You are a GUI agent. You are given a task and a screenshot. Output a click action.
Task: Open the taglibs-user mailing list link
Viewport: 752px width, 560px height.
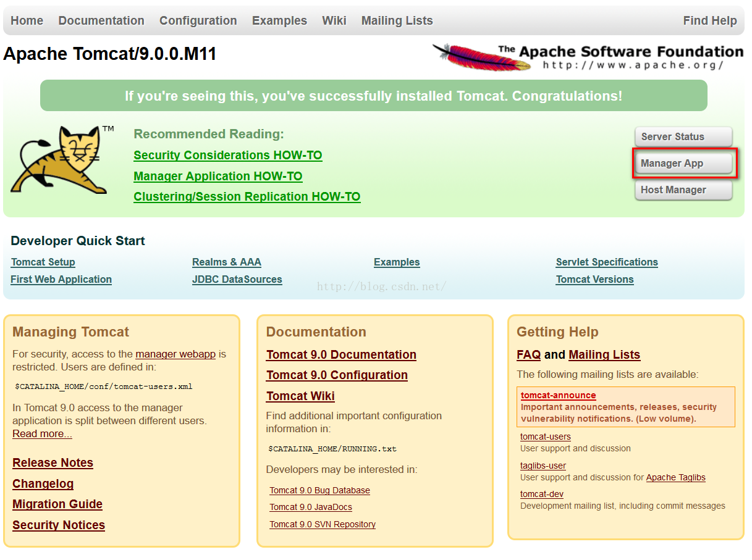543,466
